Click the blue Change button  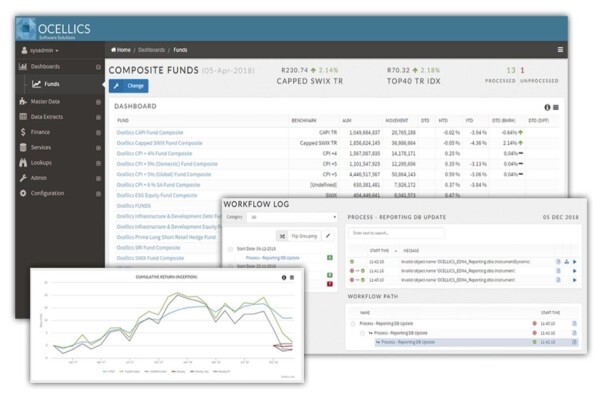pyautogui.click(x=129, y=86)
